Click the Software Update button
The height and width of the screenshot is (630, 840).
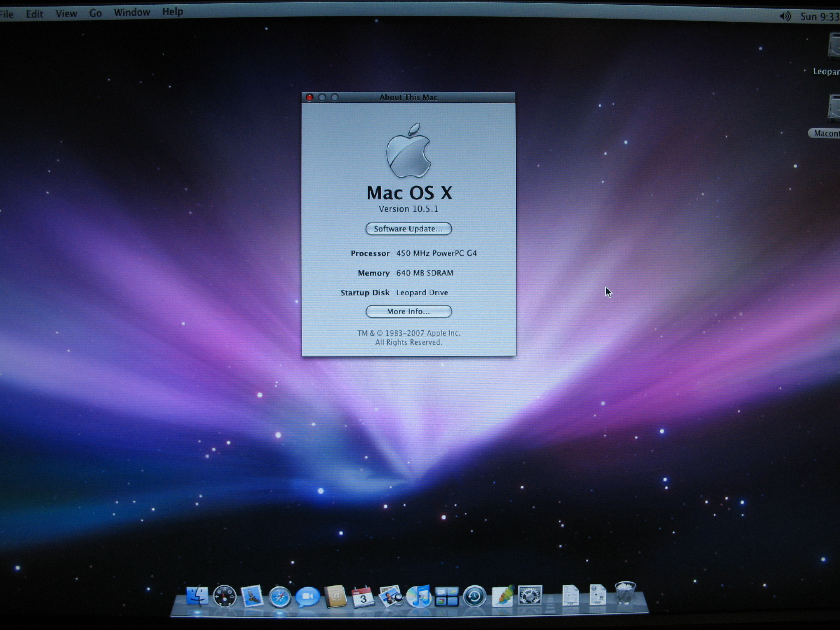pos(408,229)
